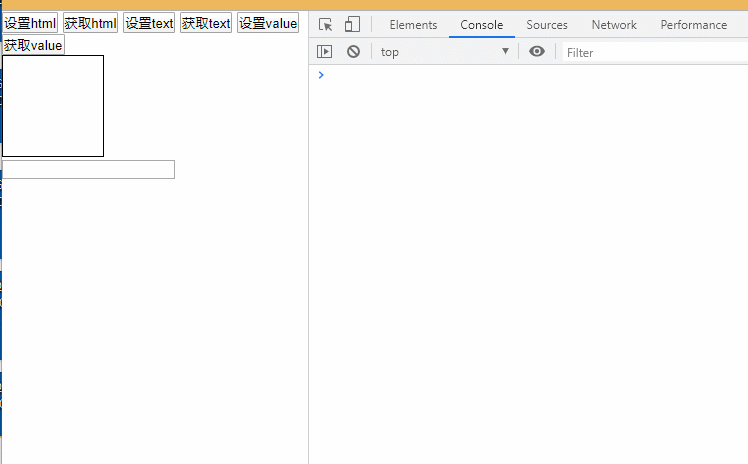
Task: Click the 设置html button
Action: pos(30,23)
